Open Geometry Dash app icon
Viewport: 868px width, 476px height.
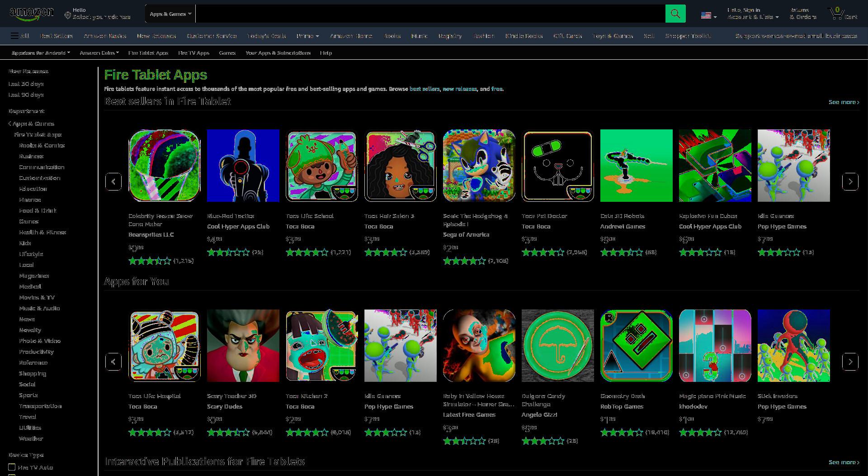click(636, 346)
